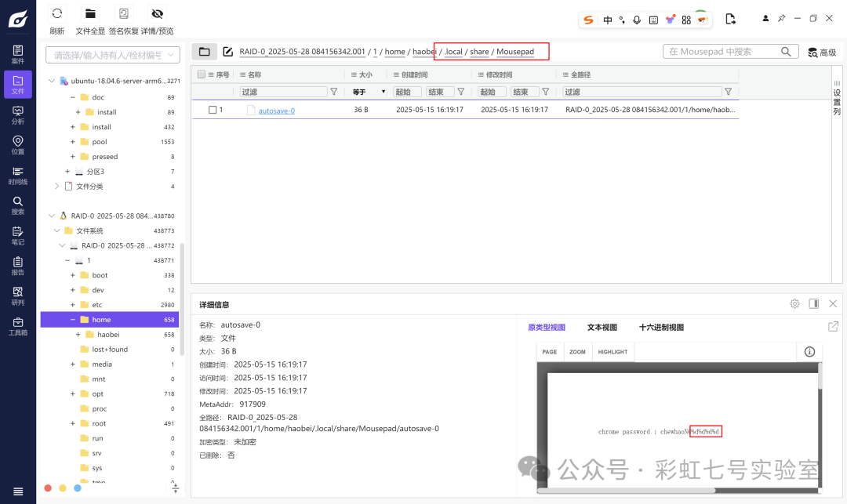Click the 大小 column header
Screen dimensions: 847x504
click(365, 74)
